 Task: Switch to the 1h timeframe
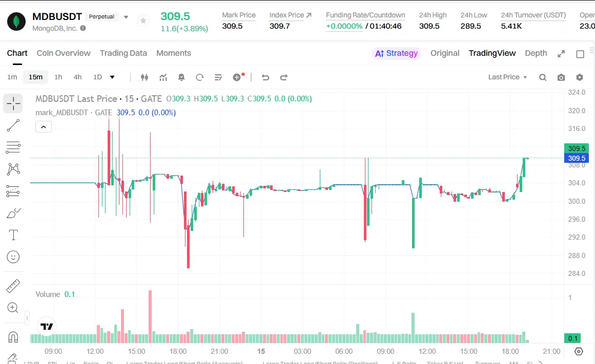point(58,77)
